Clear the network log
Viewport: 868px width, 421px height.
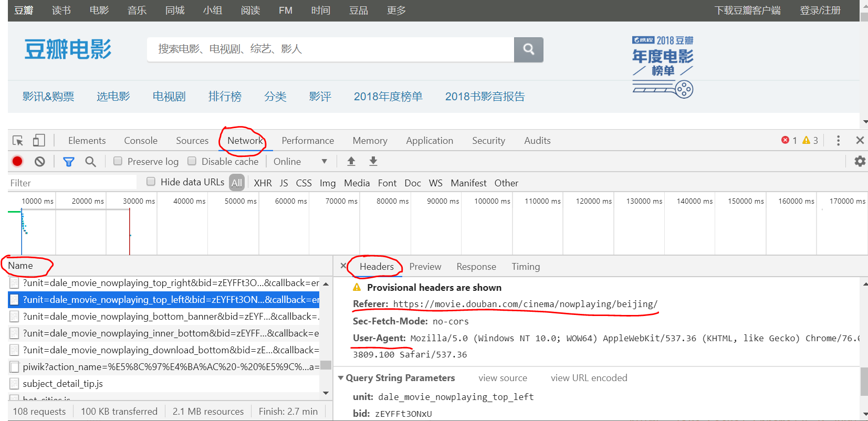click(x=40, y=162)
